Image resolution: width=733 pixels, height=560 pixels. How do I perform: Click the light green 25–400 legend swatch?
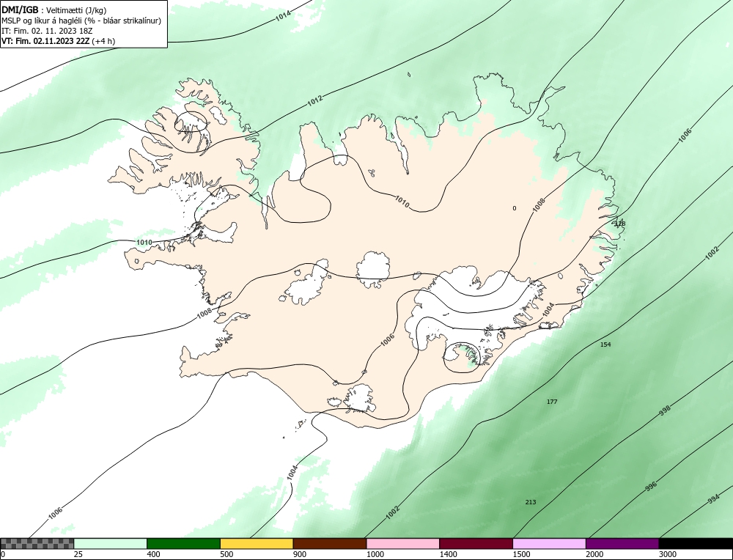tap(111, 543)
